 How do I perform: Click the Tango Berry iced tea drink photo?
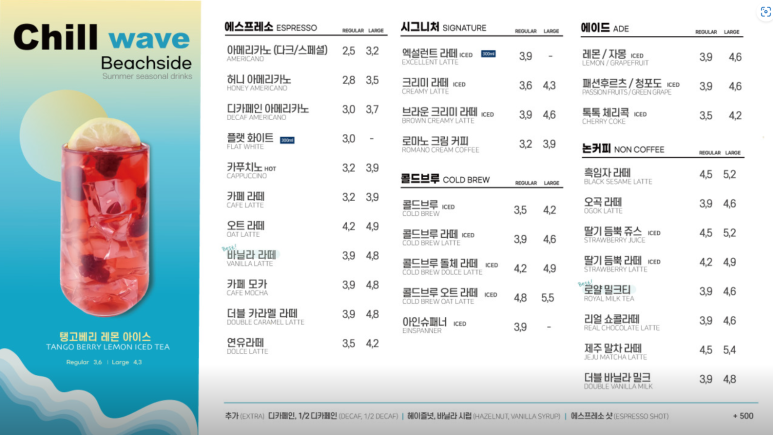[105, 217]
